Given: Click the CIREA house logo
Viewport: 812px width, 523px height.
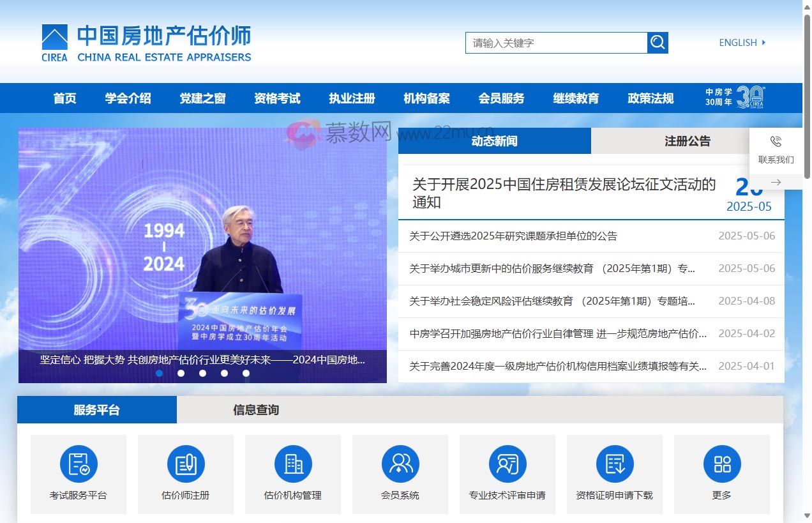Looking at the screenshot, I should (54, 37).
